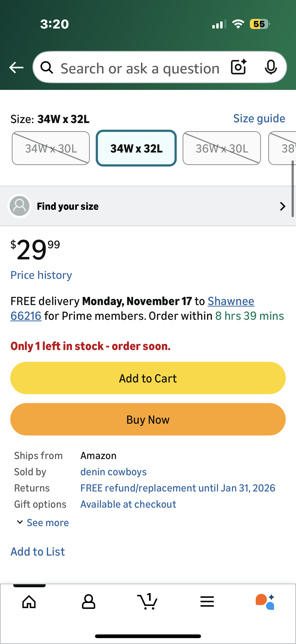Click the Buy Now button

(148, 419)
